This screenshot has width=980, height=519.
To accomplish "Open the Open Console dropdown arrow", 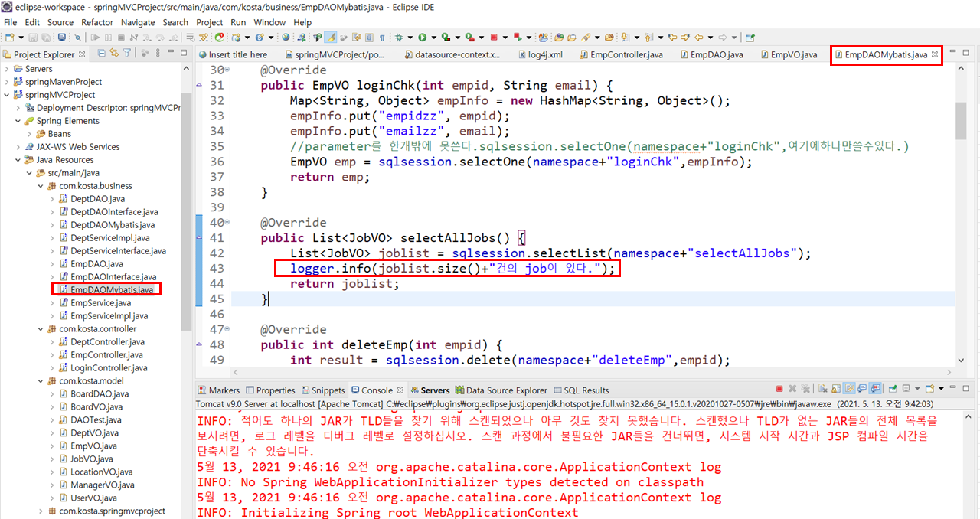I will click(941, 389).
